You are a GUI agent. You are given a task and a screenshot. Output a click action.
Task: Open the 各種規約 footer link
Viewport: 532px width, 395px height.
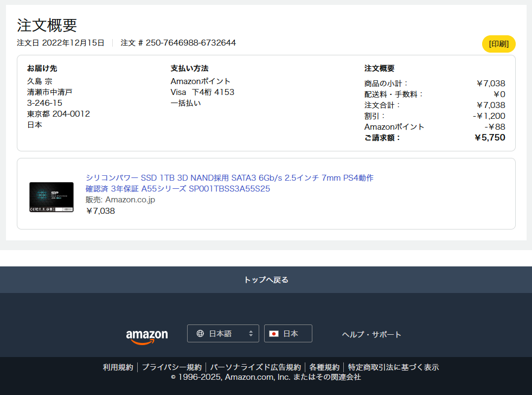tap(324, 367)
